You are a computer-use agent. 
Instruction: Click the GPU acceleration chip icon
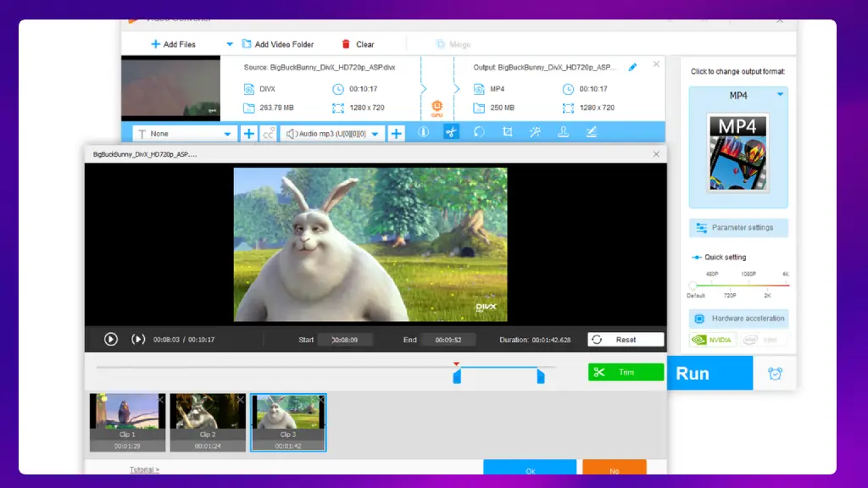[x=437, y=108]
